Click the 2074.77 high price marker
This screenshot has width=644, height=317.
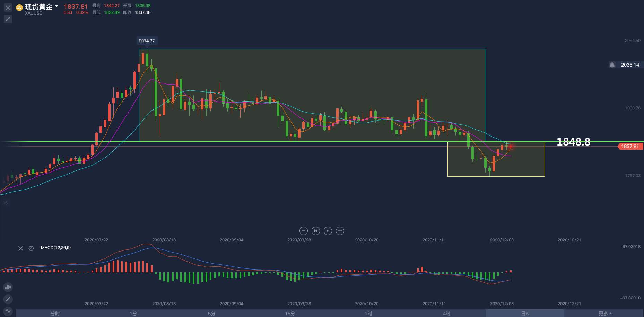point(147,41)
